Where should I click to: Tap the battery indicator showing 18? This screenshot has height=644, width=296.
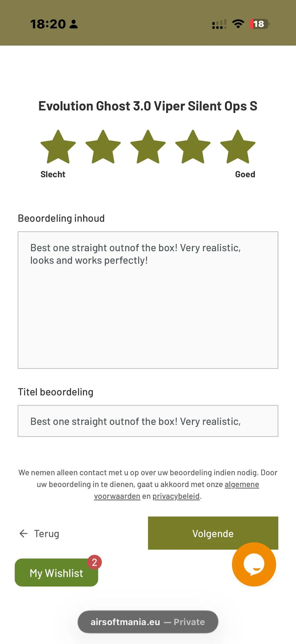click(259, 24)
